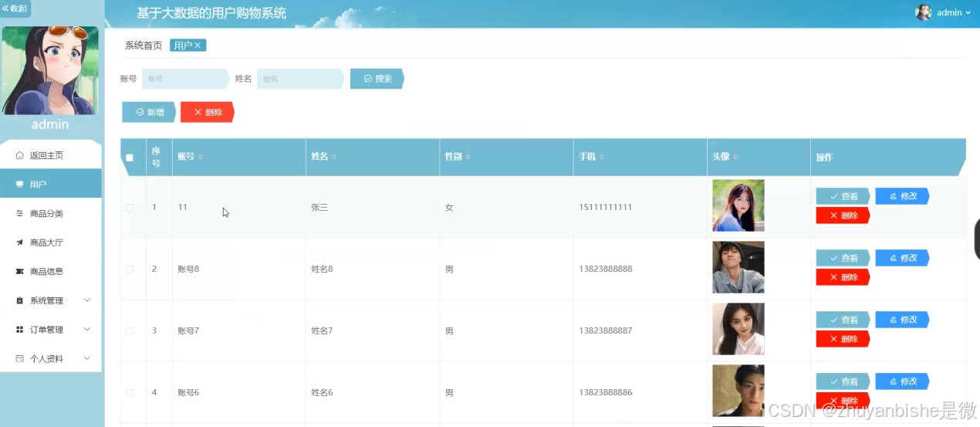Viewport: 980px width, 427px height.
Task: Toggle the select-all checkbox in table header
Action: pyautogui.click(x=130, y=158)
